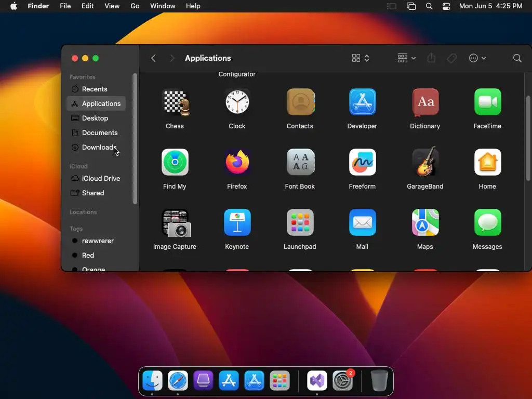
Task: Select the Maps app icon
Action: (x=425, y=222)
